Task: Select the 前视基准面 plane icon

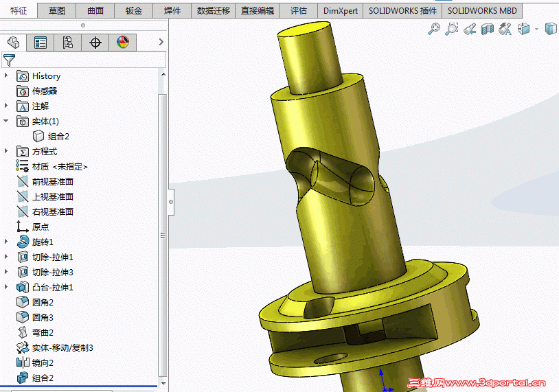Action: coord(23,182)
